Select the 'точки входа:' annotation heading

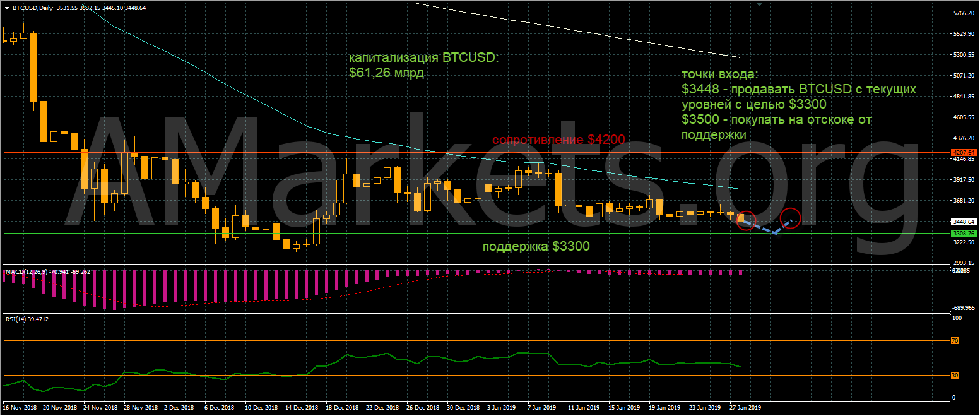click(x=720, y=74)
